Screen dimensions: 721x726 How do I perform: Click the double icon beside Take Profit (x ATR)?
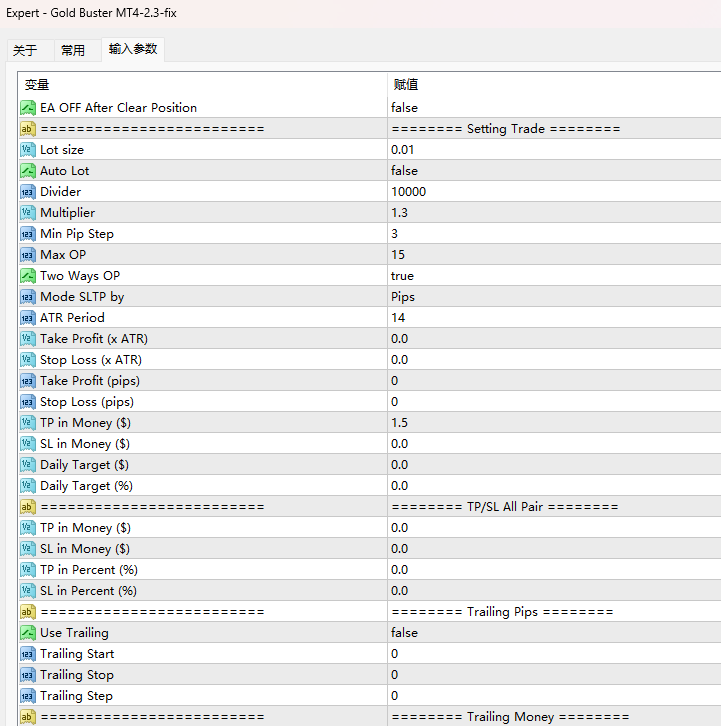point(28,339)
